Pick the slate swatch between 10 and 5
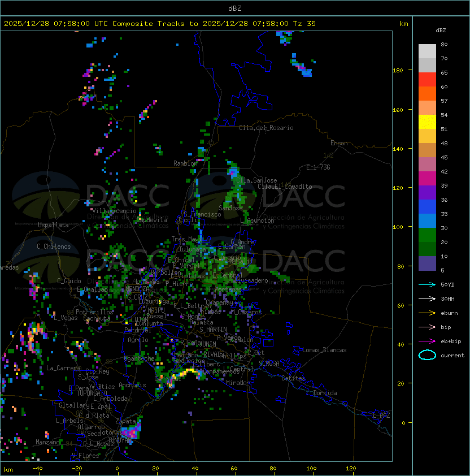470x476 pixels. coord(427,263)
